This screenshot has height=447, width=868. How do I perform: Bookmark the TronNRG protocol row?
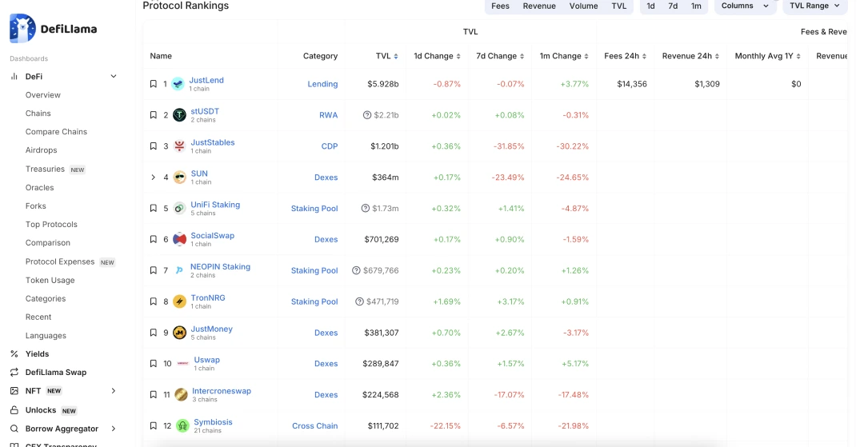[x=154, y=301]
